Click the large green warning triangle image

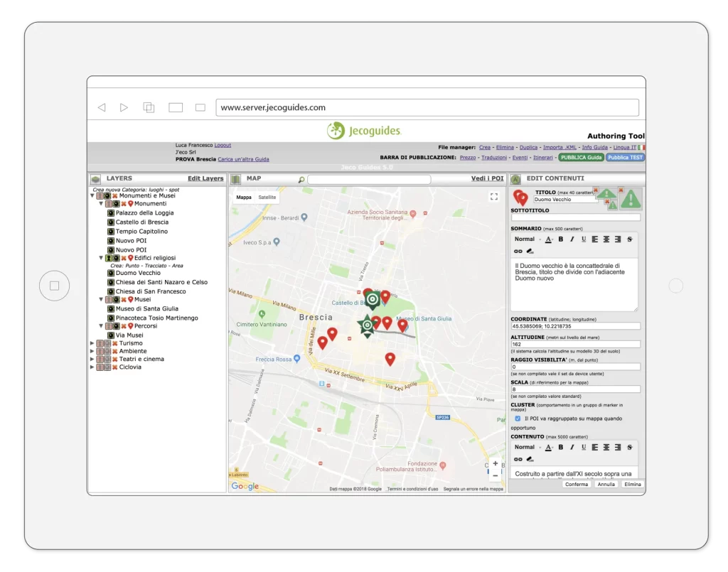pyautogui.click(x=631, y=199)
